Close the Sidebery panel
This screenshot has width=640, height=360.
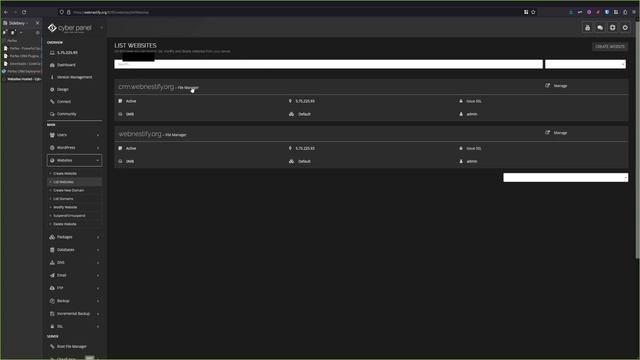38,23
